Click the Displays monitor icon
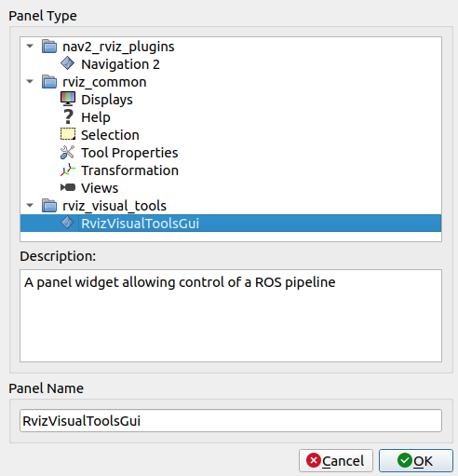Screen dimensions: 458x476 68,99
